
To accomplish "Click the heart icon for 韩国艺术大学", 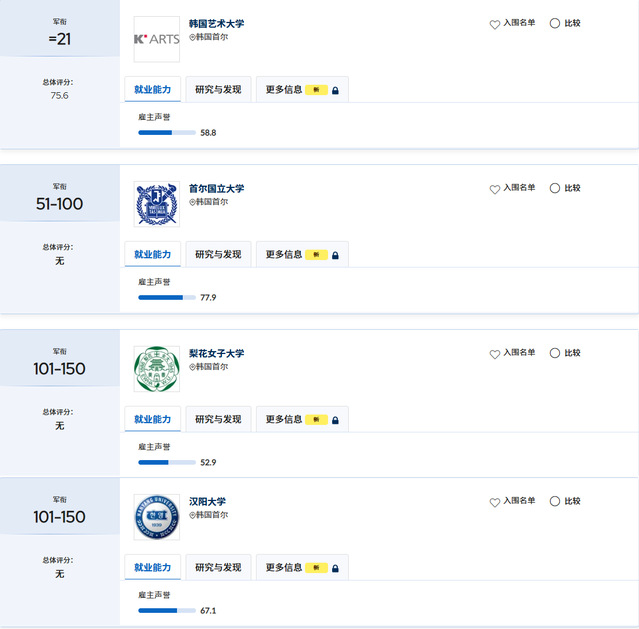I will click(x=495, y=24).
